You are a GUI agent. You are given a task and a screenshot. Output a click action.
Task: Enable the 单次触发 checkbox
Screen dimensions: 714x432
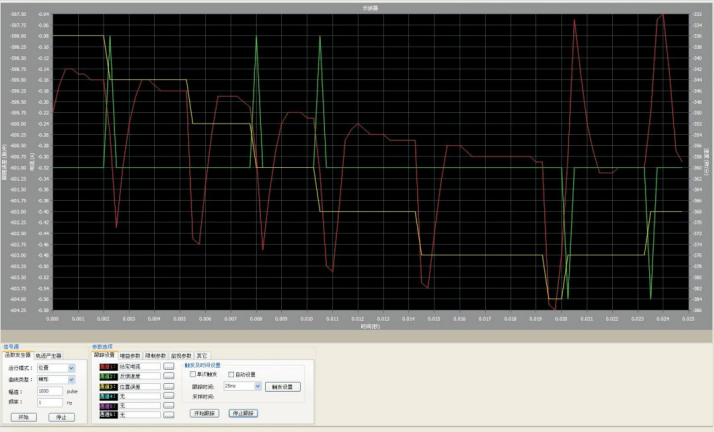pyautogui.click(x=193, y=374)
